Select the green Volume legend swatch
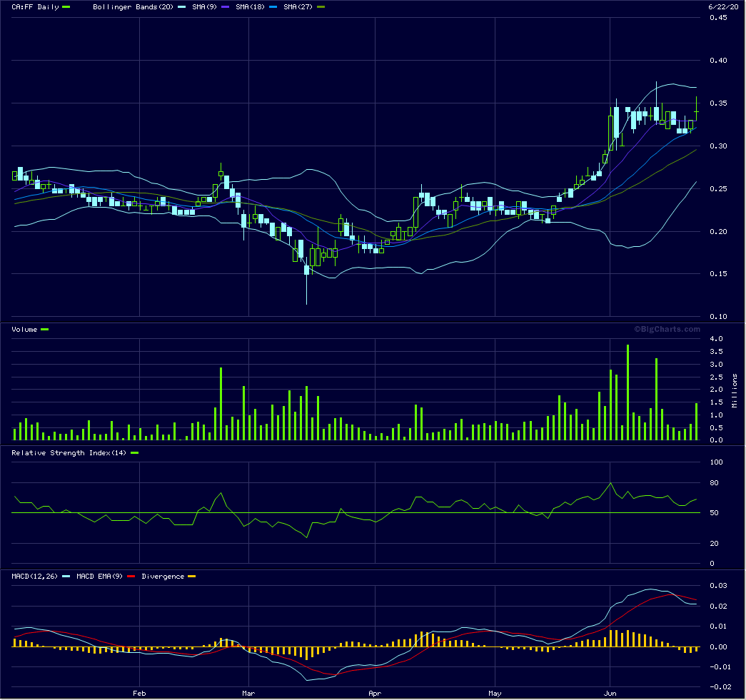This screenshot has height=700, width=746. [x=45, y=330]
